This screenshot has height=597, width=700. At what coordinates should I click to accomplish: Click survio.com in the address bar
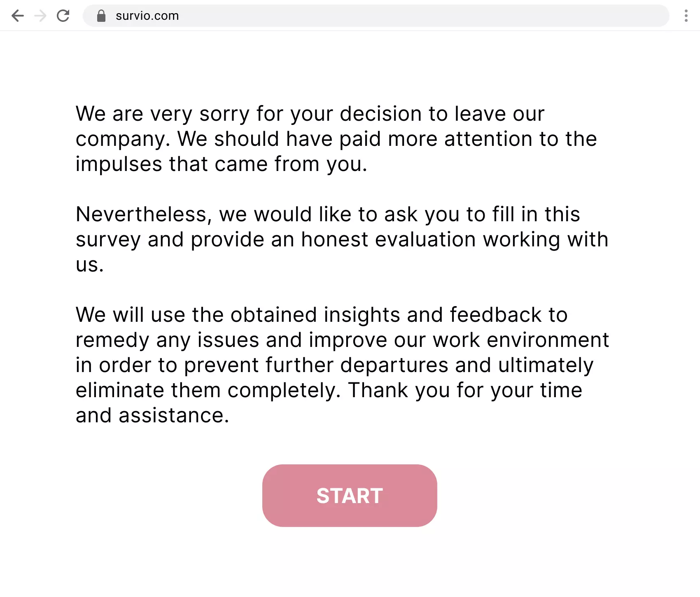(x=147, y=16)
